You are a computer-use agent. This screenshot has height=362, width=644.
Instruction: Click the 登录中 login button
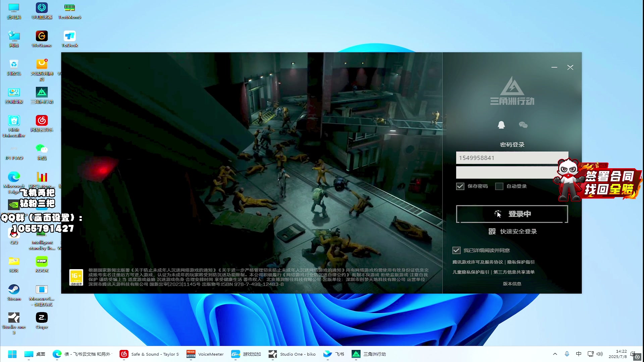pos(512,214)
